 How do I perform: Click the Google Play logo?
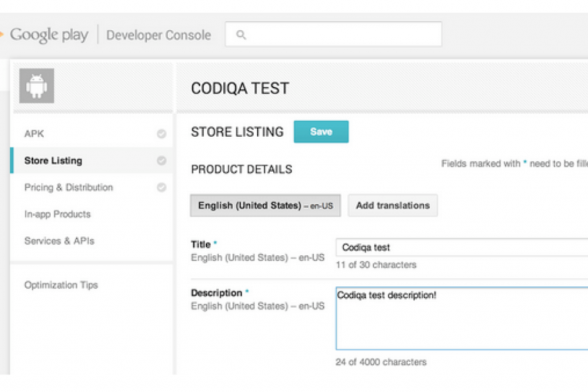(x=48, y=35)
